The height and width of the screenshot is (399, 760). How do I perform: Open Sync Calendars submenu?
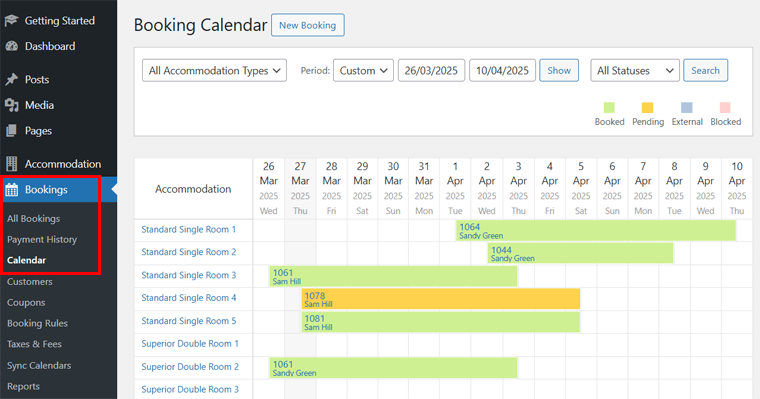[x=39, y=366]
